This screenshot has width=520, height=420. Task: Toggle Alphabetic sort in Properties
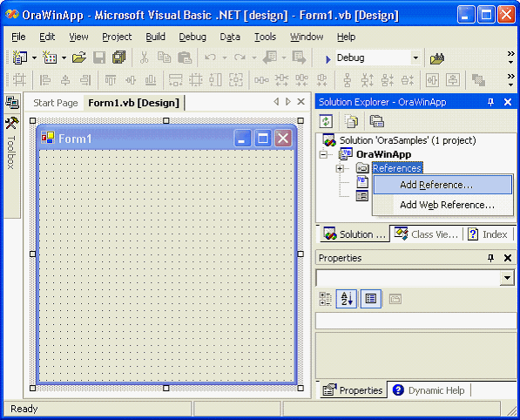click(x=347, y=299)
